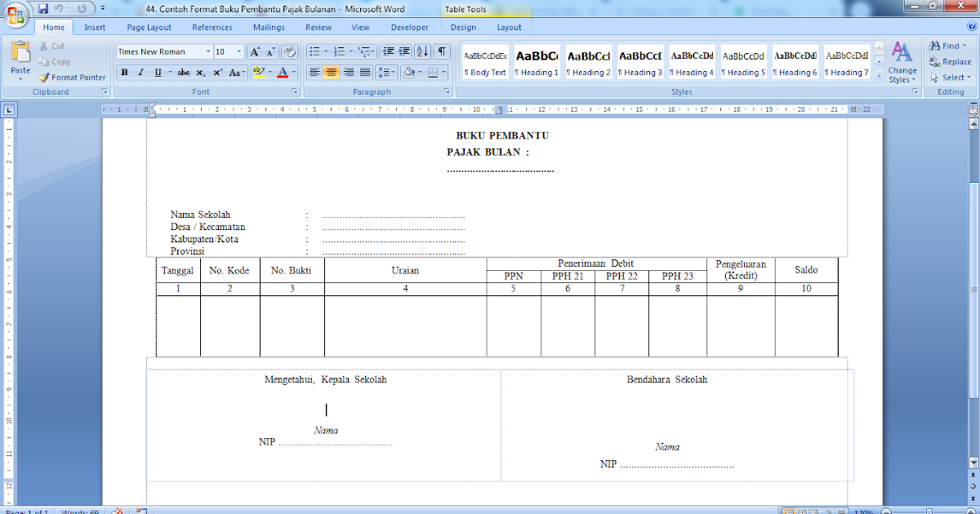Open Microsoft Word Help icon
980x514 pixels.
(x=970, y=27)
